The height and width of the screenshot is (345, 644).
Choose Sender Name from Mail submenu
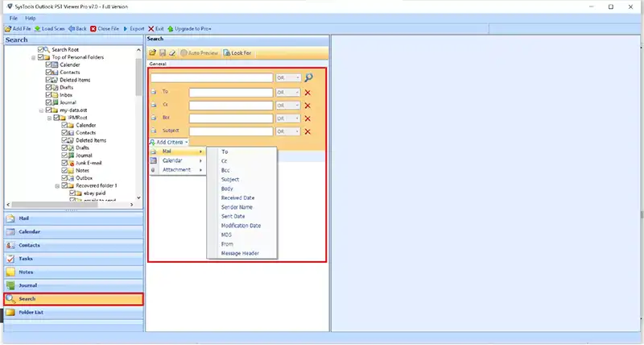[237, 207]
